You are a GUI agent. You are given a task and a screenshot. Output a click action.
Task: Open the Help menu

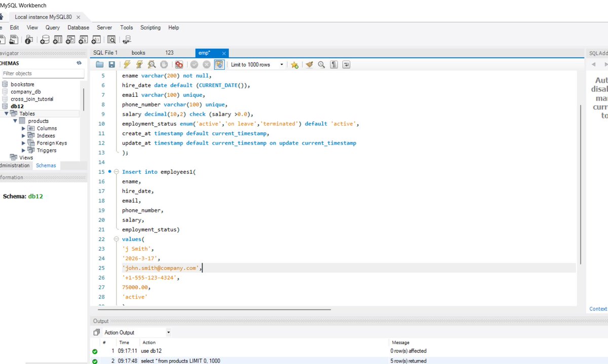174,27
